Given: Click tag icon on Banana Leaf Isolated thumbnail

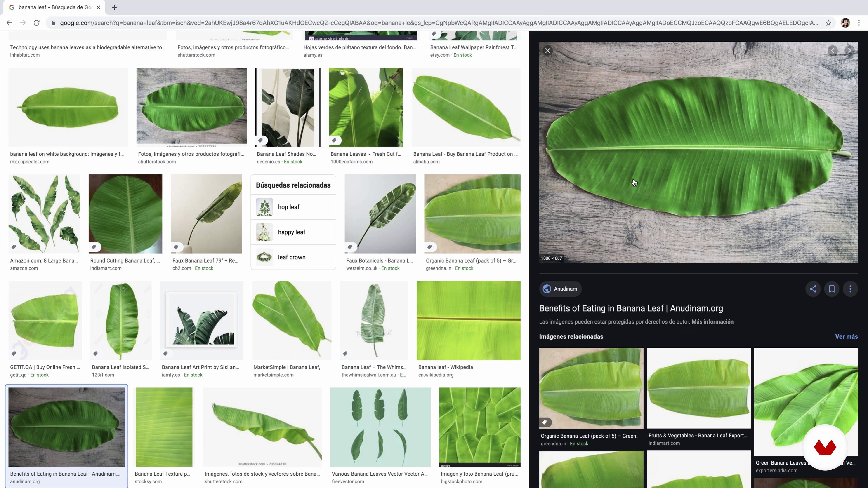Looking at the screenshot, I should point(96,354).
